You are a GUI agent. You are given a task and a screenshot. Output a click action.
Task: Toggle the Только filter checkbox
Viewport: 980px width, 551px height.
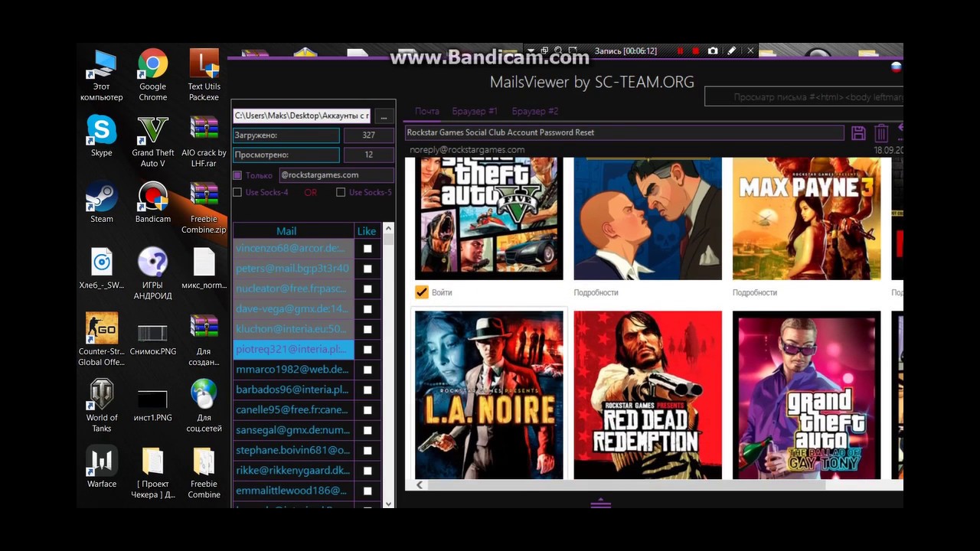(237, 175)
